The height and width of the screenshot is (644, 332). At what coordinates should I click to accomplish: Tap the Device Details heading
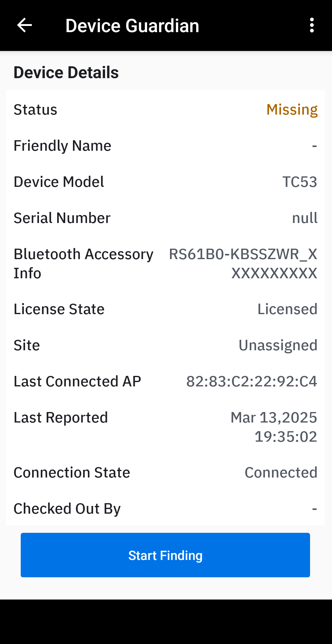tap(66, 73)
